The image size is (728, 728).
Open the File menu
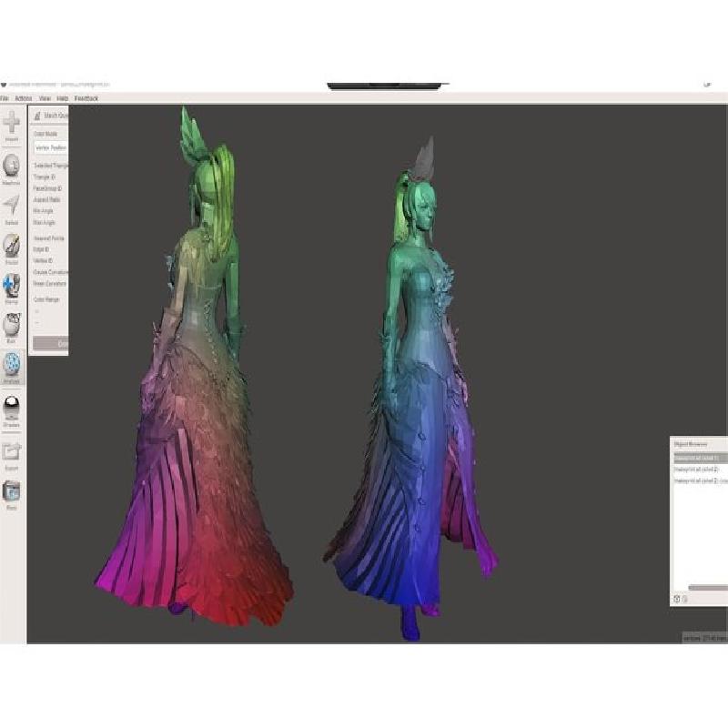point(5,98)
